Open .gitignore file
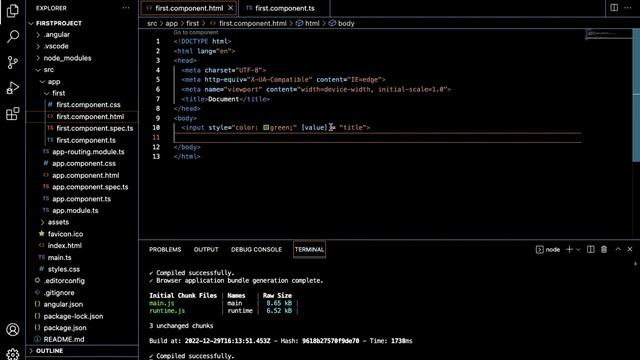Screen dimensions: 640x360 59,293
